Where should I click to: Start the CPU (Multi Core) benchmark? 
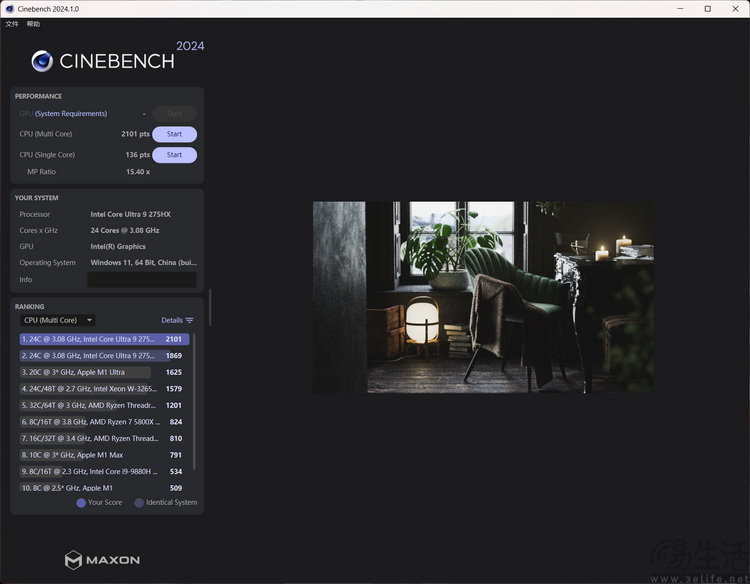coord(174,134)
